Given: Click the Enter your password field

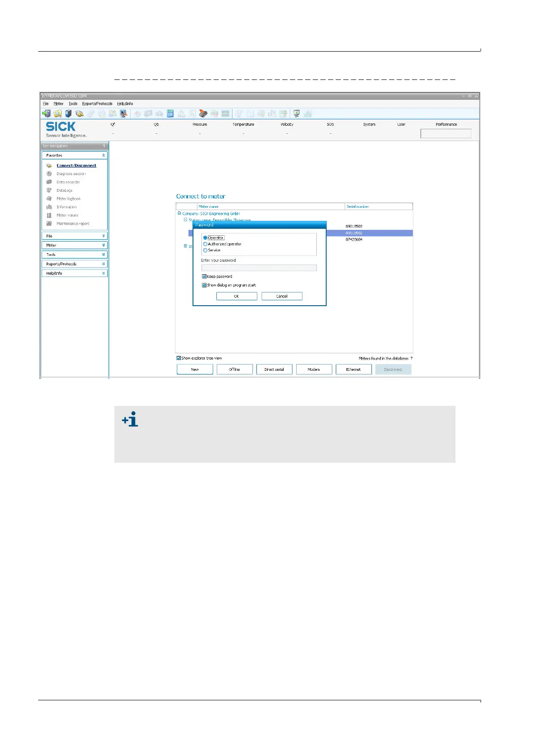Looking at the screenshot, I should tap(259, 268).
